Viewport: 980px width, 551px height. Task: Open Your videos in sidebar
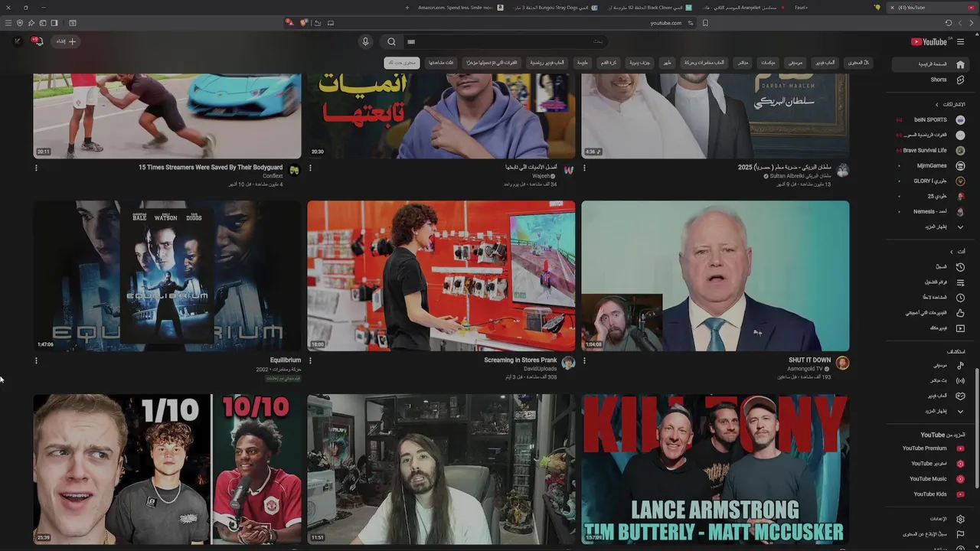click(929, 328)
